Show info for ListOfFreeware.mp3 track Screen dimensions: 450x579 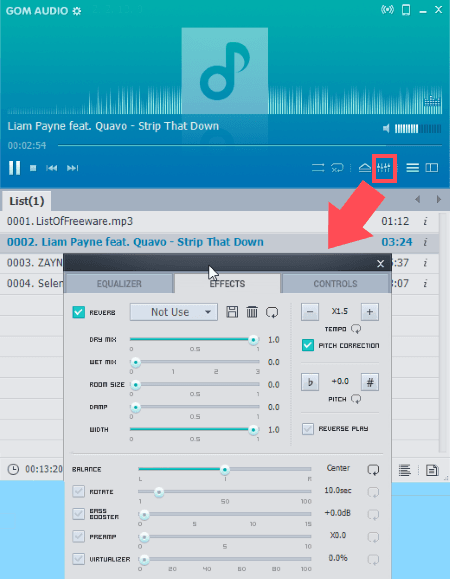[x=425, y=222]
